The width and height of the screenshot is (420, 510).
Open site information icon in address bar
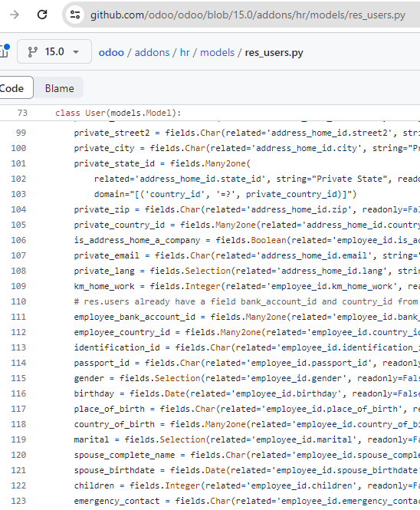coord(75,15)
